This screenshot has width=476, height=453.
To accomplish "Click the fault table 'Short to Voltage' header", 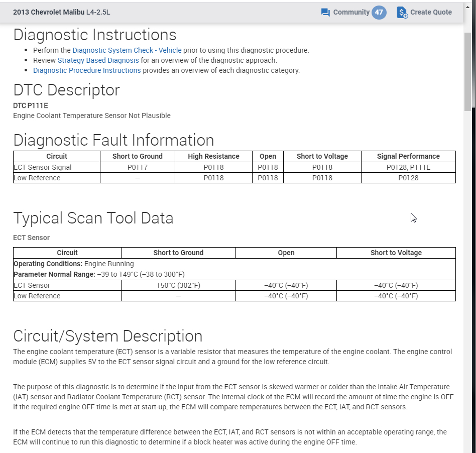I will [322, 156].
